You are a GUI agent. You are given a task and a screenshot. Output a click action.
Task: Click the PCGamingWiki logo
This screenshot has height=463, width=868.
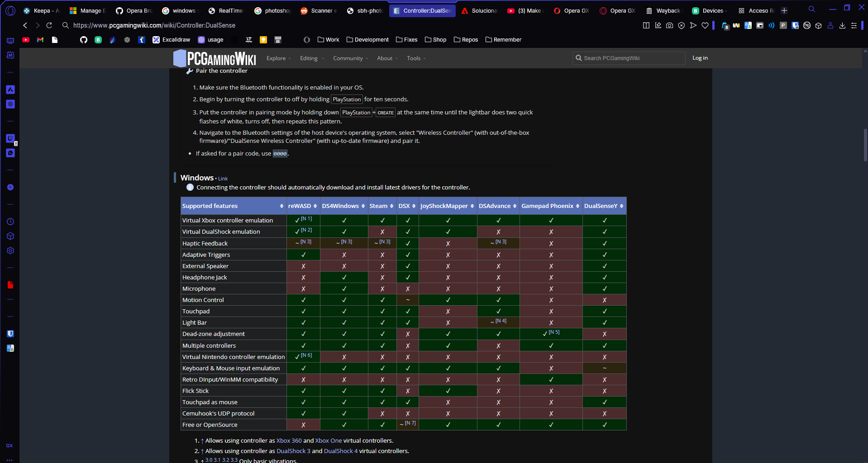click(x=215, y=58)
